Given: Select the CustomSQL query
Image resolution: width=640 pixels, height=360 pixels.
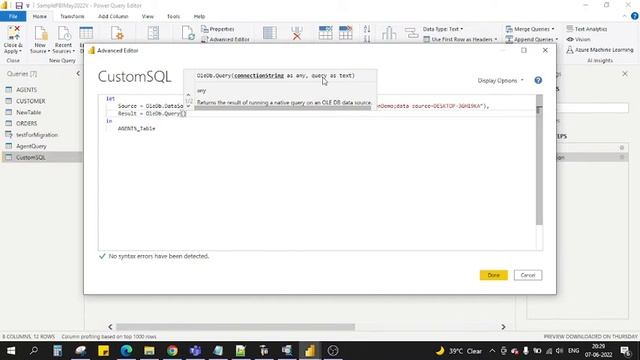Looking at the screenshot, I should coord(42,157).
